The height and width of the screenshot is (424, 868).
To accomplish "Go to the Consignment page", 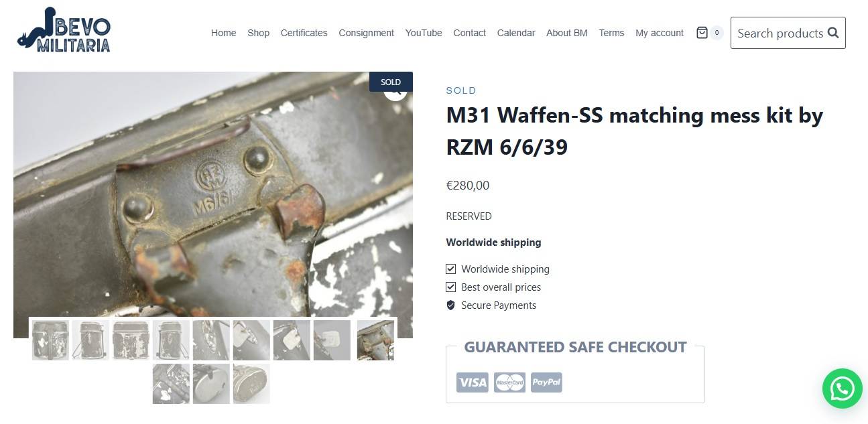I will 366,33.
